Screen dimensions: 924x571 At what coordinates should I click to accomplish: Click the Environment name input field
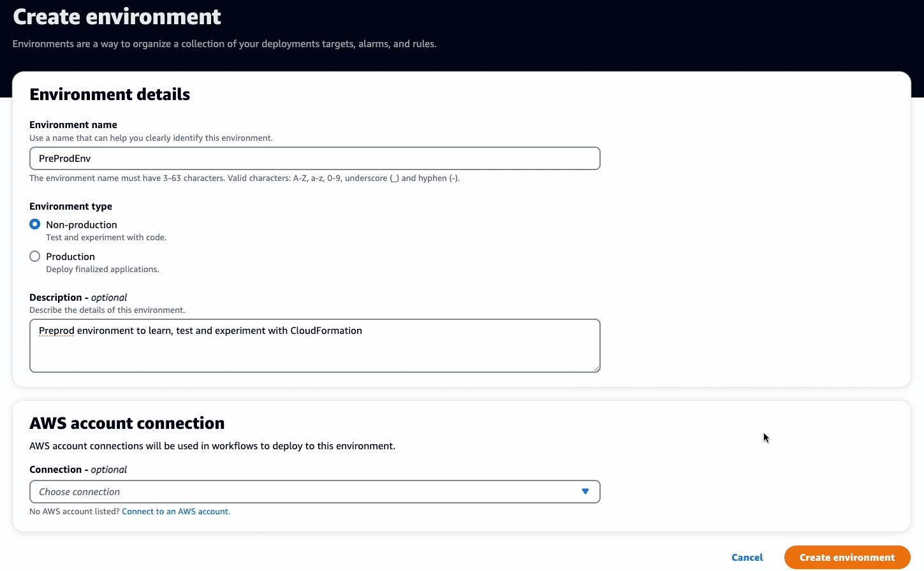coord(314,159)
